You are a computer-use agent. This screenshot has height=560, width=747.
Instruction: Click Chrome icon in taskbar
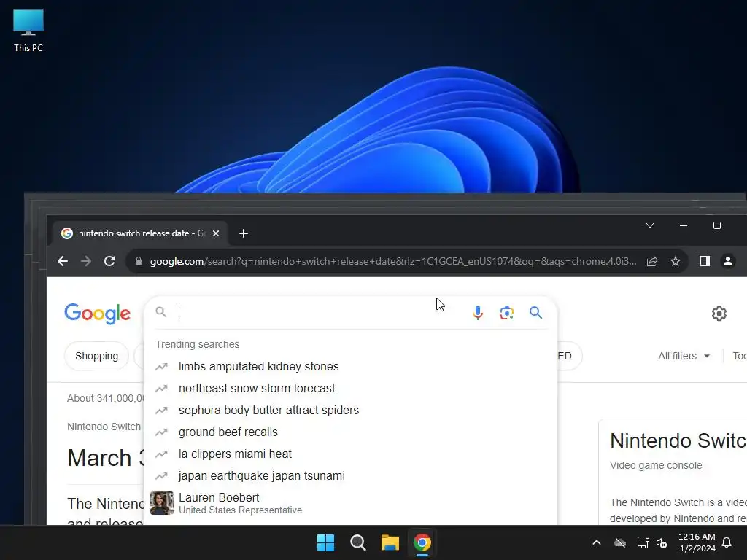coord(422,542)
